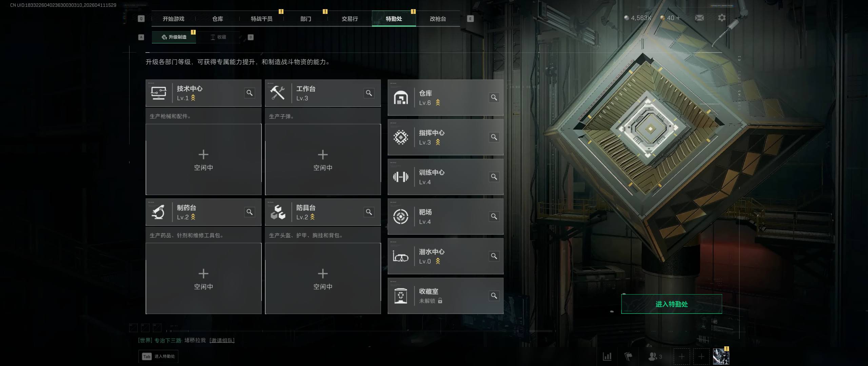Open the 改枪台 tab
The image size is (868, 366).
coord(438,19)
